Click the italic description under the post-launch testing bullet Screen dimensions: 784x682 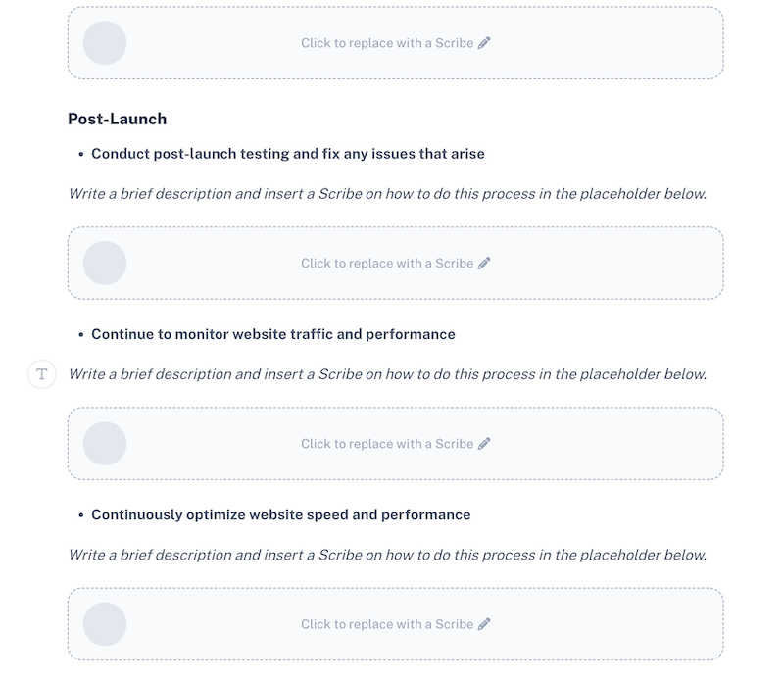coord(388,193)
